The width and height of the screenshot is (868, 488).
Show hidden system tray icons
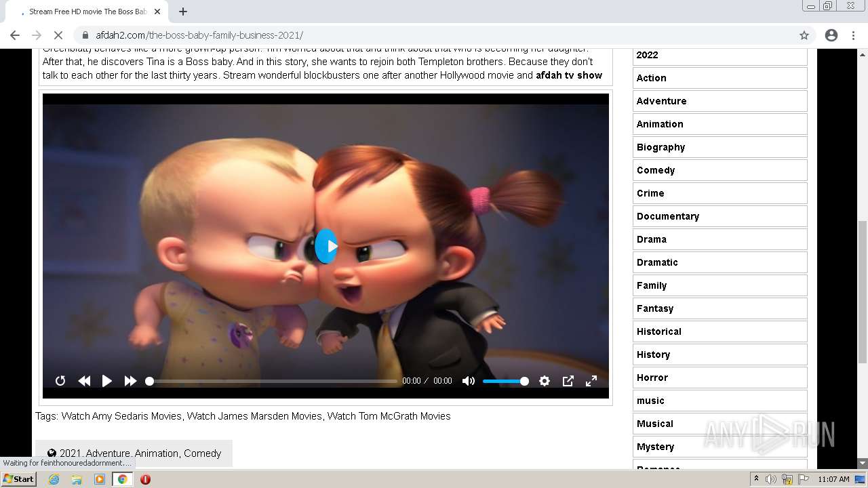(756, 479)
